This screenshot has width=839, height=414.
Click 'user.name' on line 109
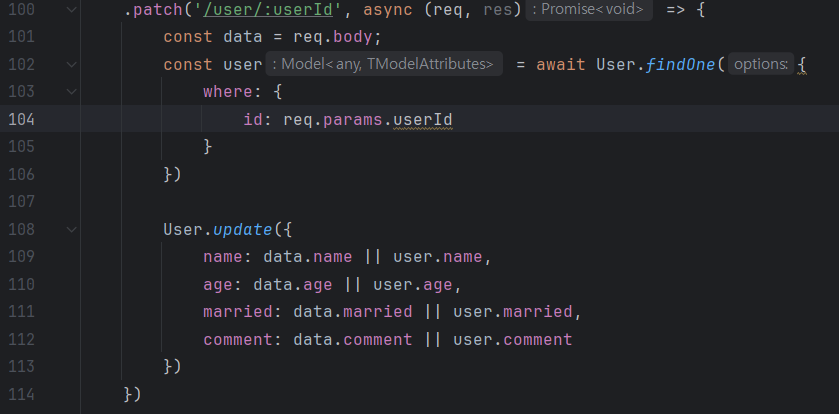[x=438, y=257]
